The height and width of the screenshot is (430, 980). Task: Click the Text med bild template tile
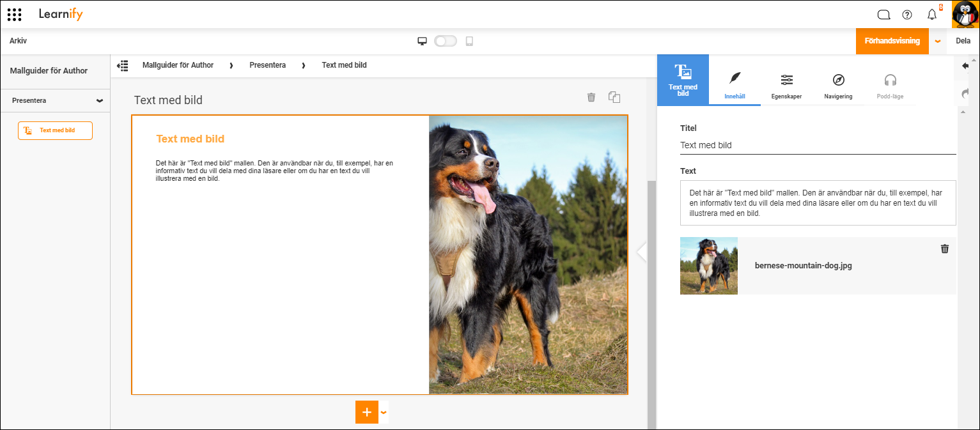[x=683, y=80]
